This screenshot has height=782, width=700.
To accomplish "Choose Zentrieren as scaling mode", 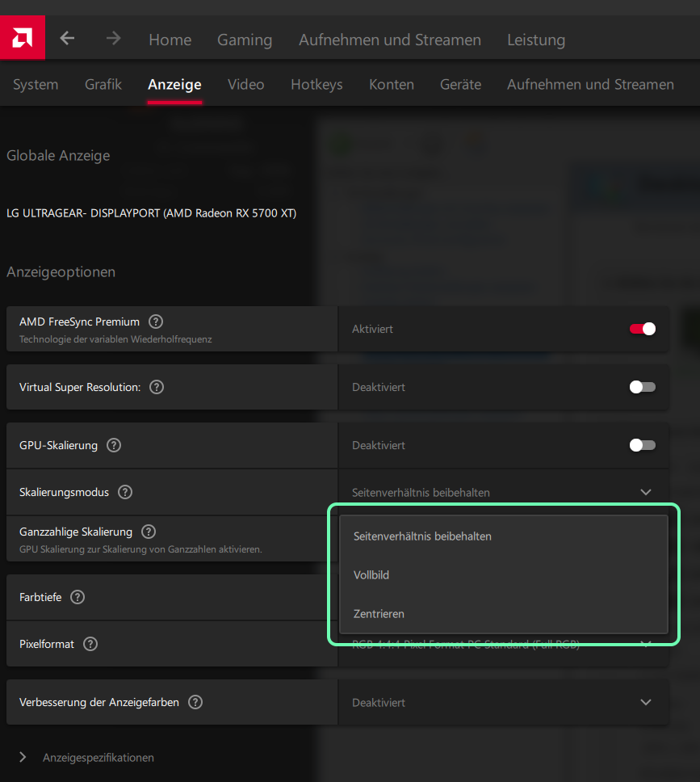I will point(378,614).
